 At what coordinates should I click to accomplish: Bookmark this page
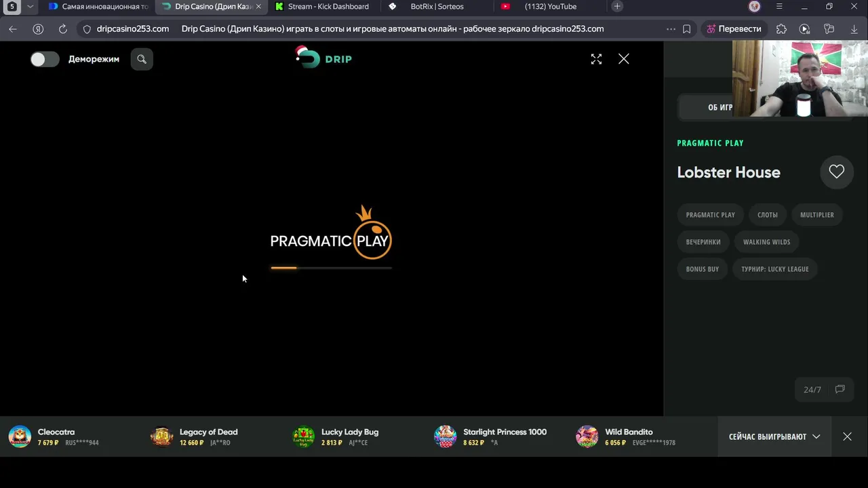[687, 29]
